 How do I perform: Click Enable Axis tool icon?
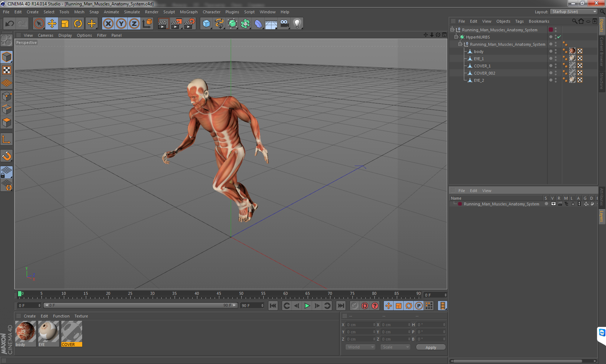(x=7, y=139)
